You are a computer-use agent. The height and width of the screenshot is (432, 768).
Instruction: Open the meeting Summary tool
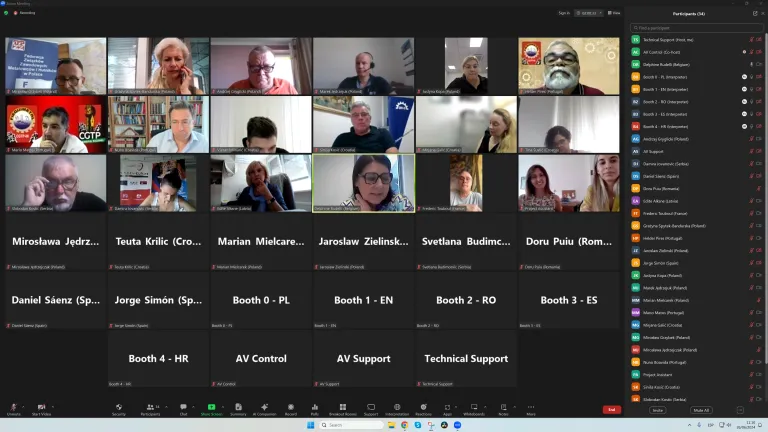click(238, 409)
